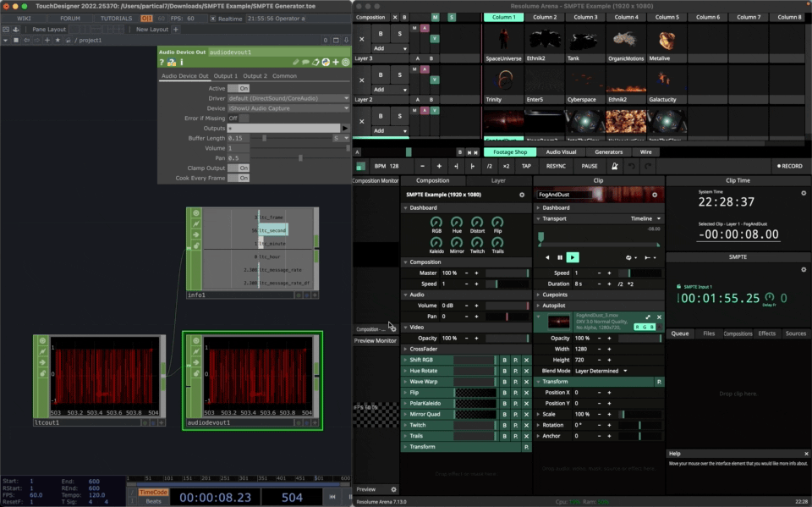Click the RESYNC button
The width and height of the screenshot is (812, 507).
tap(556, 166)
